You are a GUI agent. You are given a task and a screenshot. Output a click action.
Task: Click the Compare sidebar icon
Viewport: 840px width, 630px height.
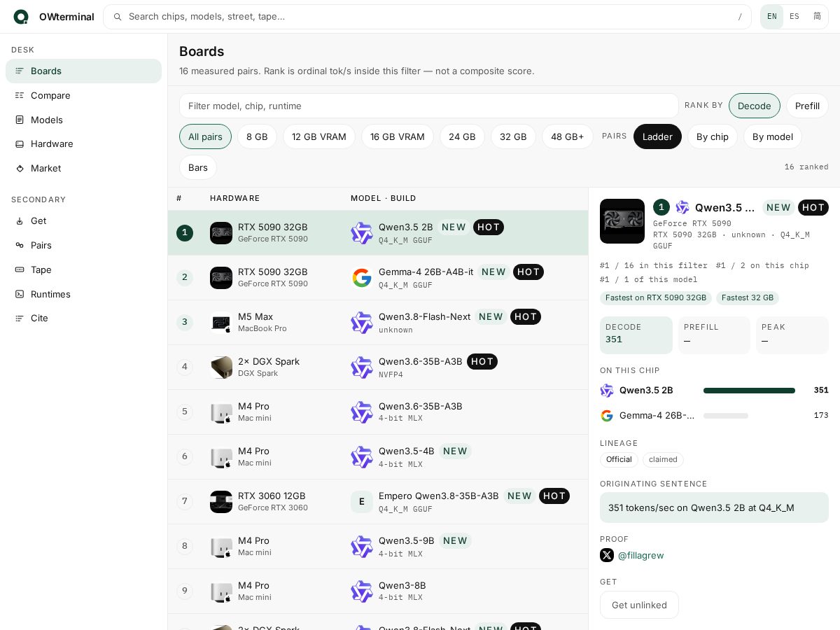point(20,95)
